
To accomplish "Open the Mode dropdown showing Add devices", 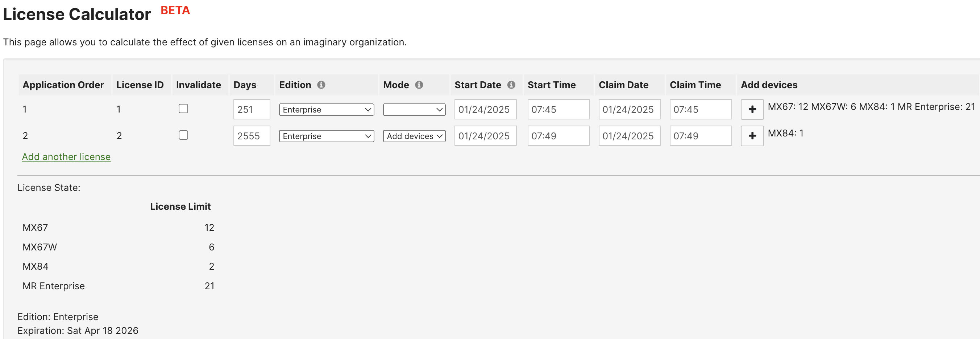I will pyautogui.click(x=414, y=136).
